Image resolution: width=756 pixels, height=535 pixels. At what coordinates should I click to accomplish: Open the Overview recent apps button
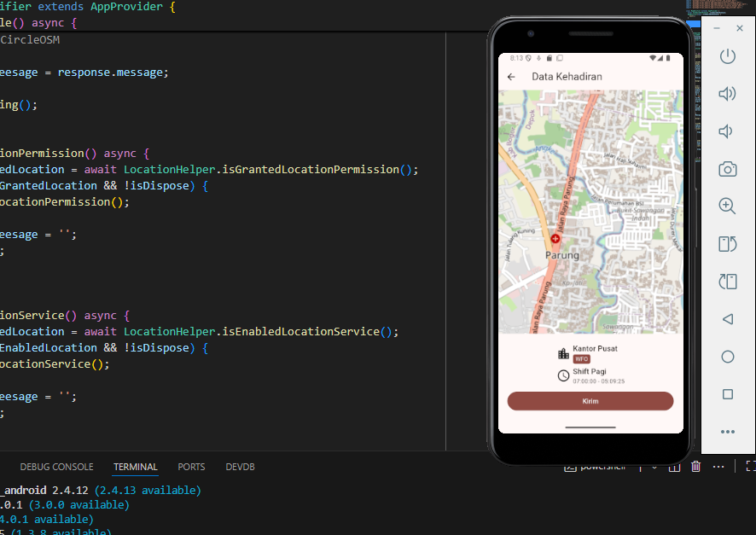[x=728, y=393]
